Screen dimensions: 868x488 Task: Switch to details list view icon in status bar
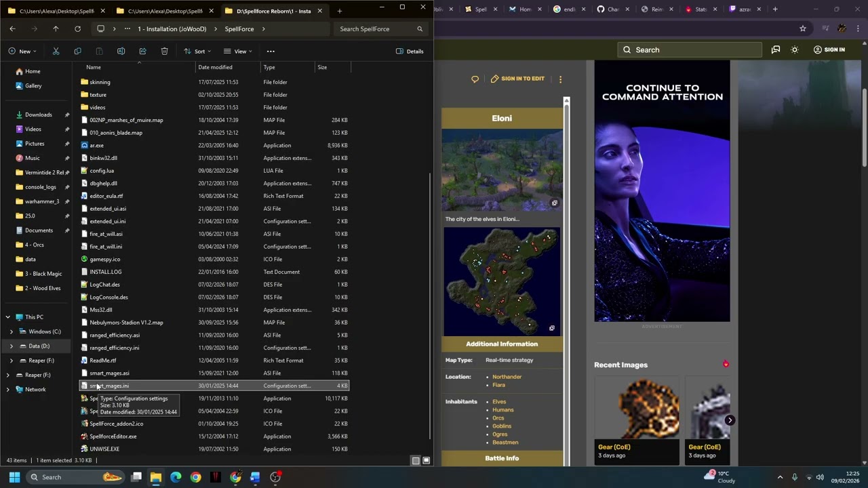(x=416, y=460)
